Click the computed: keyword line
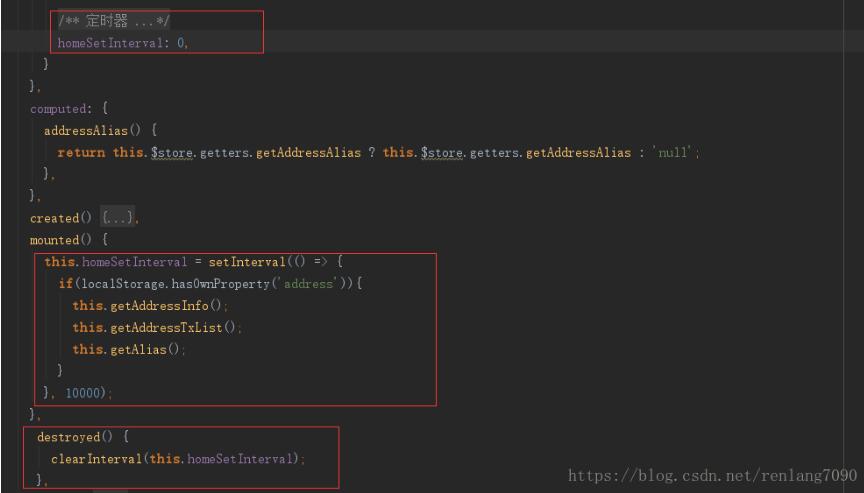The height and width of the screenshot is (493, 864). coord(61,109)
